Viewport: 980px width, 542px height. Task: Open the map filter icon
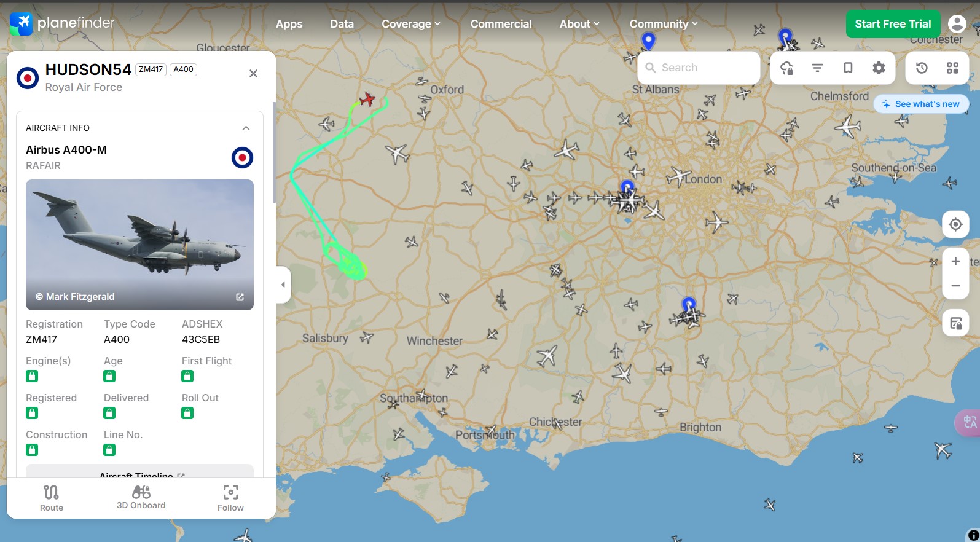pyautogui.click(x=817, y=68)
